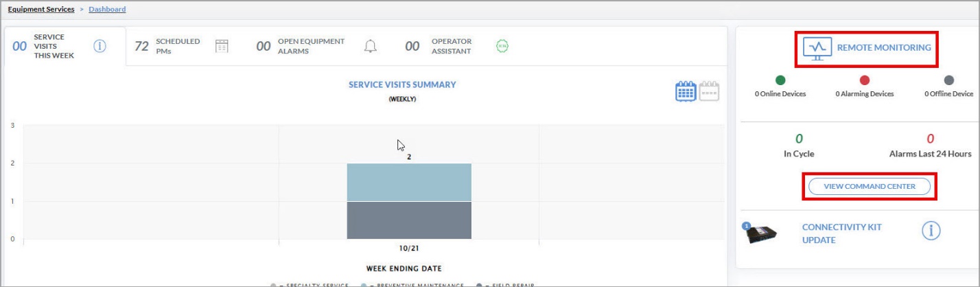Click the alarm bell icon
The height and width of the screenshot is (287, 980).
pyautogui.click(x=371, y=46)
